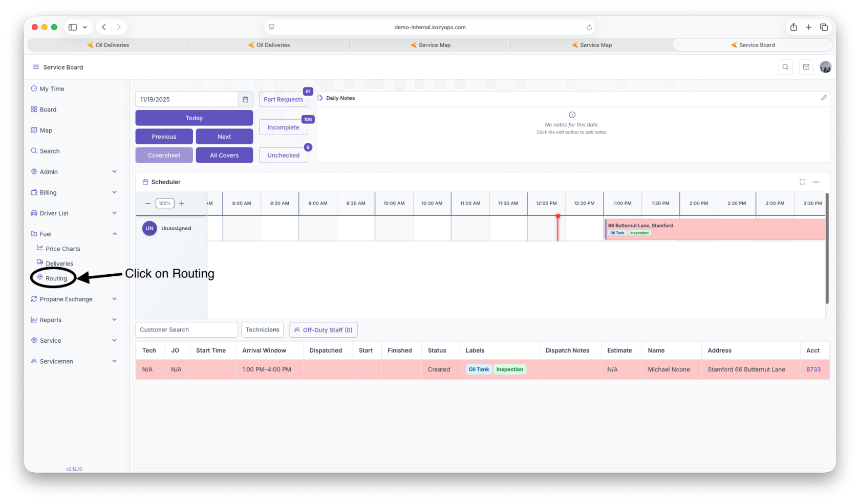Click the Today button
The width and height of the screenshot is (860, 504).
(194, 118)
